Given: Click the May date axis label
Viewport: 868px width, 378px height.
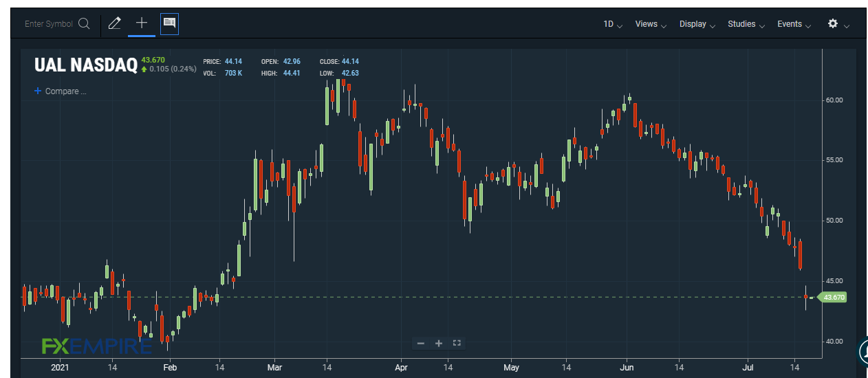Looking at the screenshot, I should [511, 368].
